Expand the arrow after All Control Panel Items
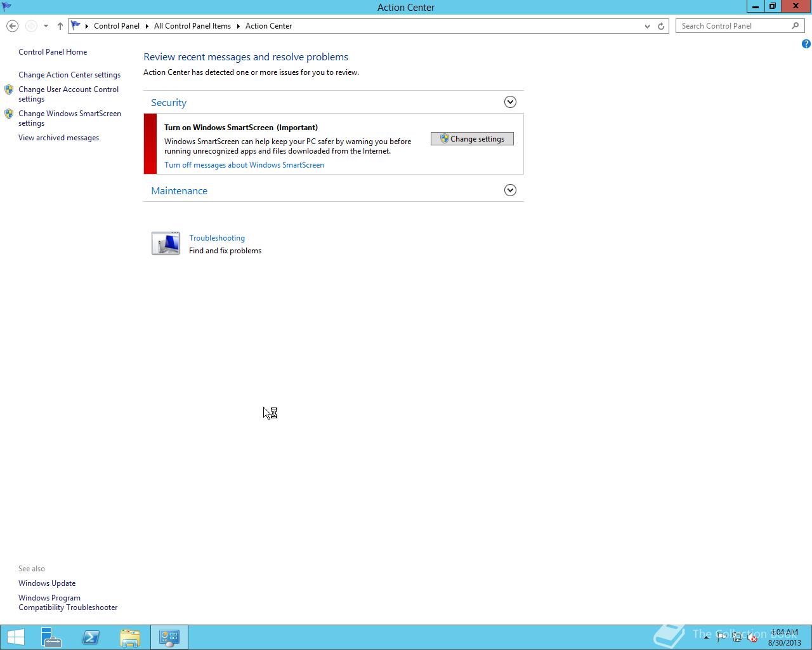Image resolution: width=812 pixels, height=650 pixels. [x=239, y=26]
